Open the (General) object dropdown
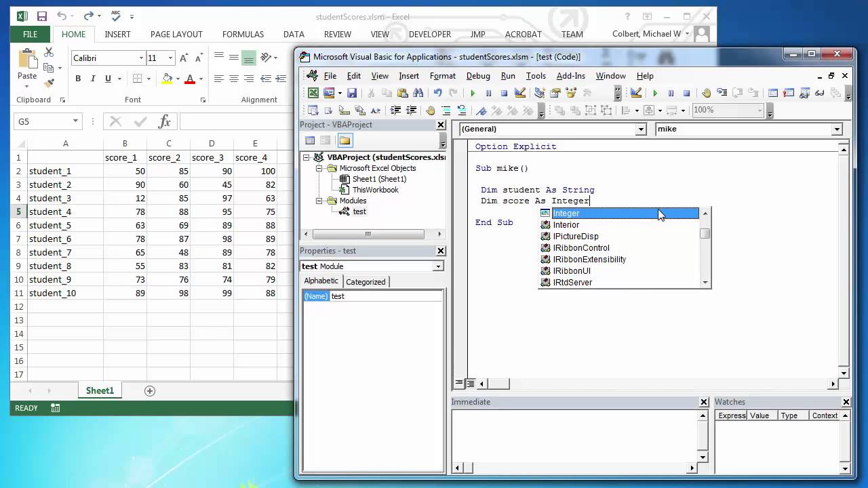868x488 pixels. point(641,129)
